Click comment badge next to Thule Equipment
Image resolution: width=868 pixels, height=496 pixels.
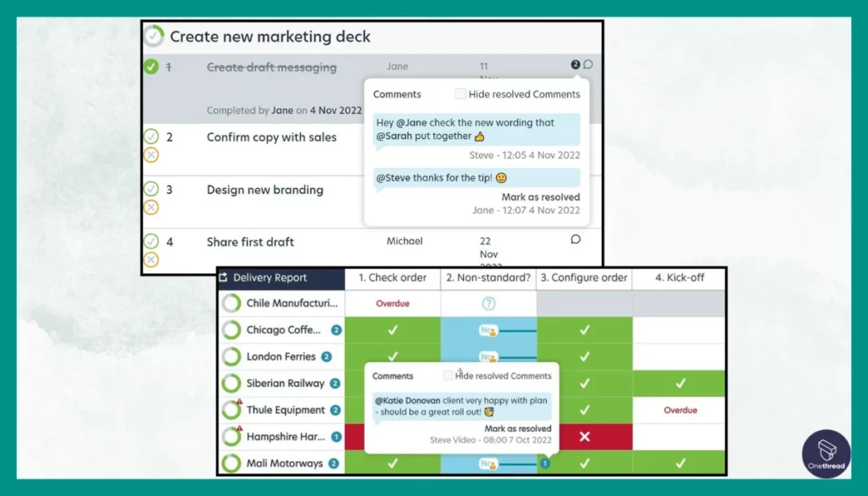[x=336, y=410]
